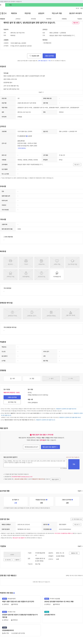Switch to the 기업정보 tab
The image size is (83, 644).
point(80,19)
